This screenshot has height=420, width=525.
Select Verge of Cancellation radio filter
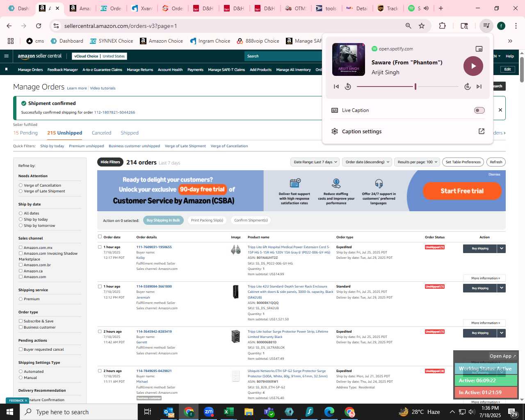pos(21,185)
